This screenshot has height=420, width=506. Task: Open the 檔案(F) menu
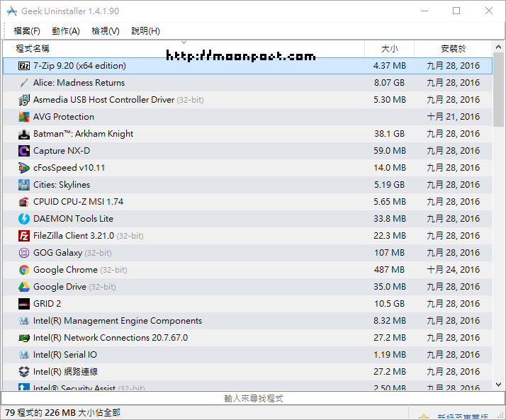point(27,31)
